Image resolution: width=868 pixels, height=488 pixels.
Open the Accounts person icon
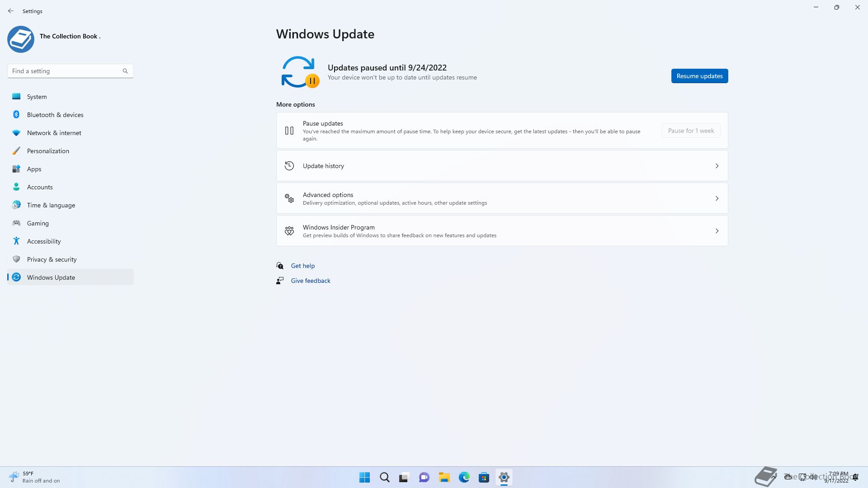[16, 187]
